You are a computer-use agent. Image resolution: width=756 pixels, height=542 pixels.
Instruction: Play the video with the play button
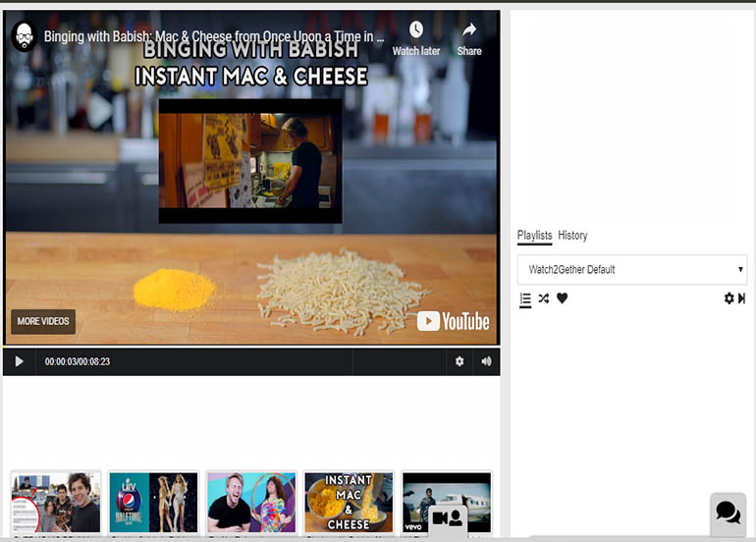pyautogui.click(x=19, y=361)
